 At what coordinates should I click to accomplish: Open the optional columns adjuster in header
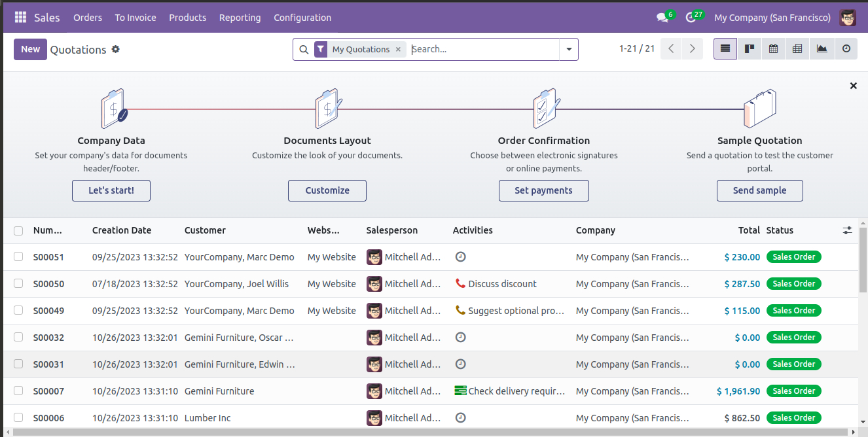pyautogui.click(x=848, y=230)
